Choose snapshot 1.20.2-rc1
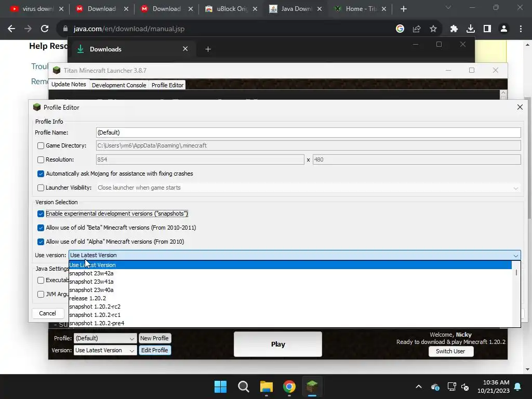This screenshot has width=532, height=399. coord(290,315)
